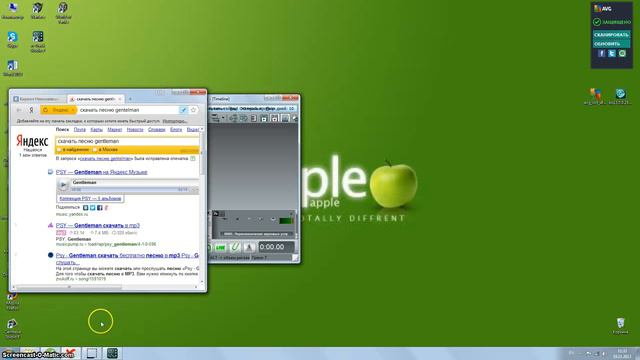Open the Skype desktop shortcut
Screen dimensions: 640x360
(x=12, y=40)
